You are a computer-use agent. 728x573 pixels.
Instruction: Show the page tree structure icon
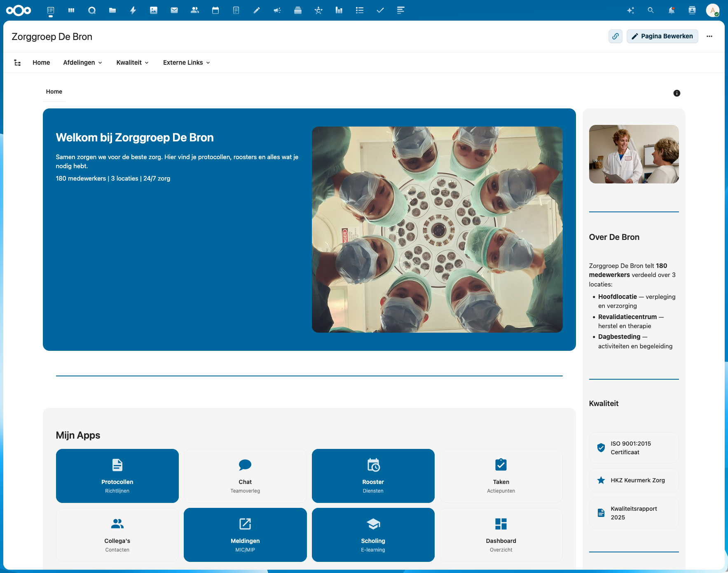point(17,63)
